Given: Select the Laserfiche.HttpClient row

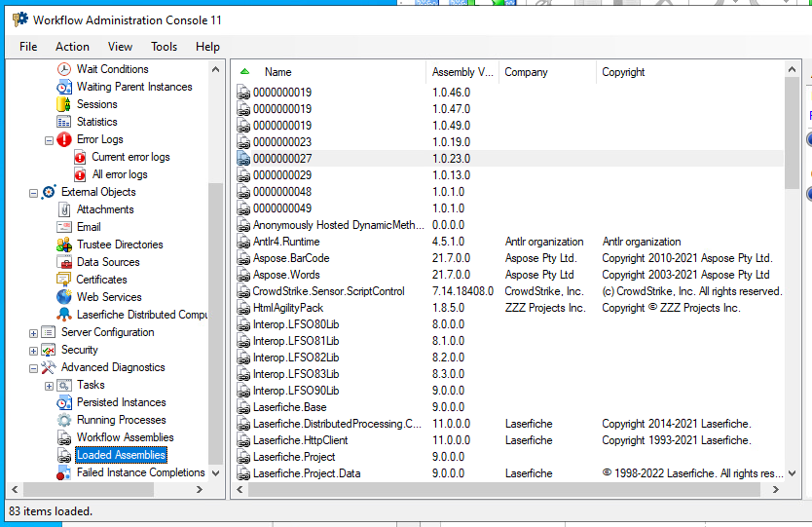Looking at the screenshot, I should [x=509, y=440].
